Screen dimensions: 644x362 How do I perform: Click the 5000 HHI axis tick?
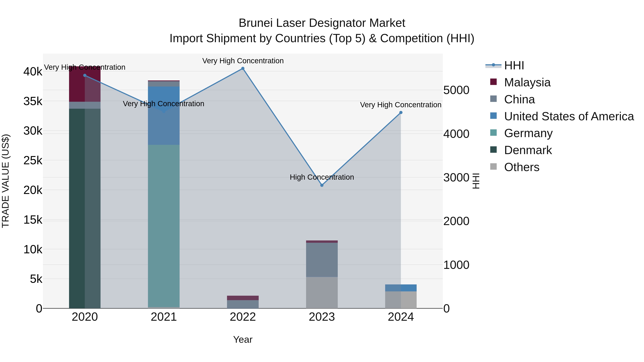[456, 90]
